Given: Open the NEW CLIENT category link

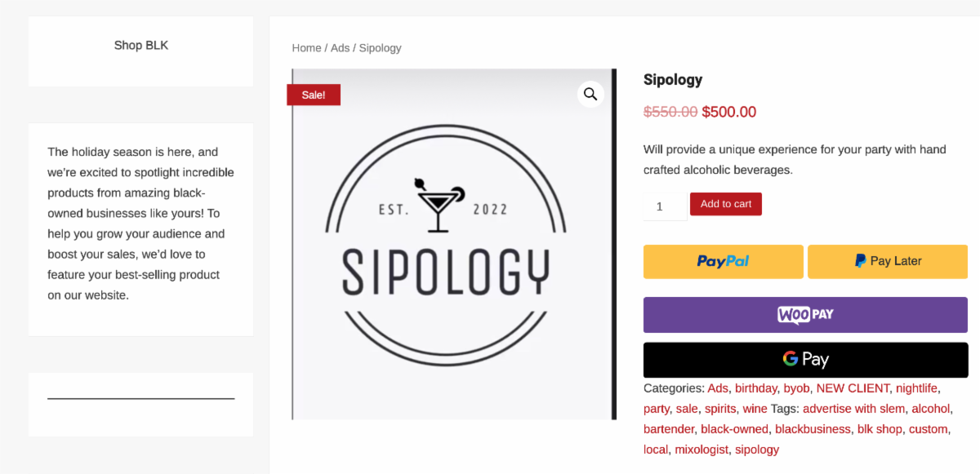Looking at the screenshot, I should point(853,388).
